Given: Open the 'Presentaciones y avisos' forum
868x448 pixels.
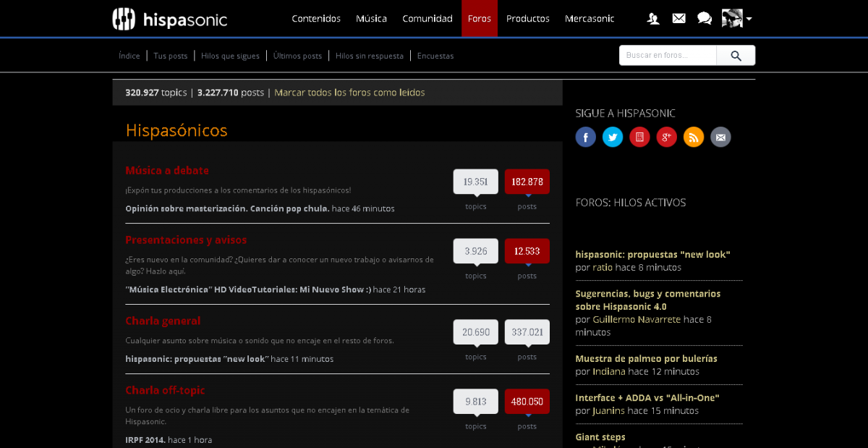Looking at the screenshot, I should click(186, 240).
